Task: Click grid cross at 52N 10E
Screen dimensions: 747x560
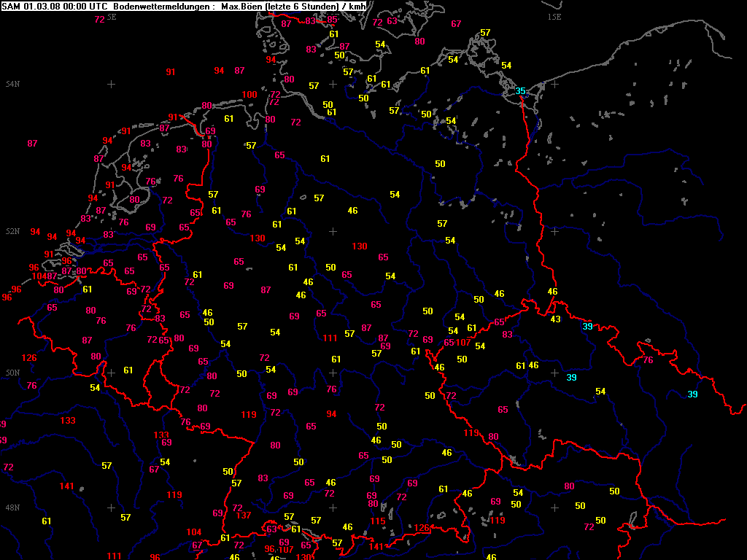Action: click(x=333, y=231)
